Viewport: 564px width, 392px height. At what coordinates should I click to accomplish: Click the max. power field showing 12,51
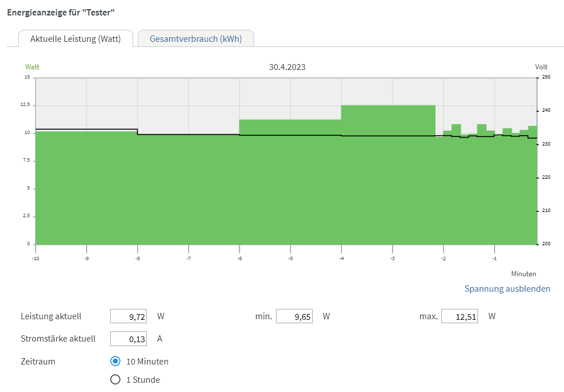(x=460, y=316)
